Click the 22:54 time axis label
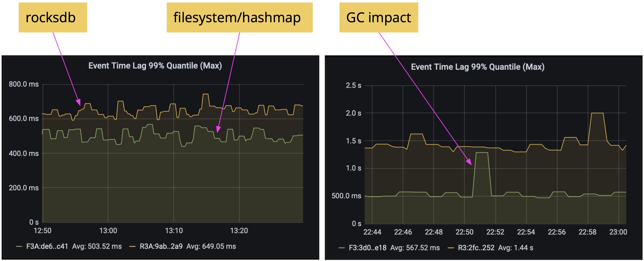The height and width of the screenshot is (261, 644). coord(526,232)
